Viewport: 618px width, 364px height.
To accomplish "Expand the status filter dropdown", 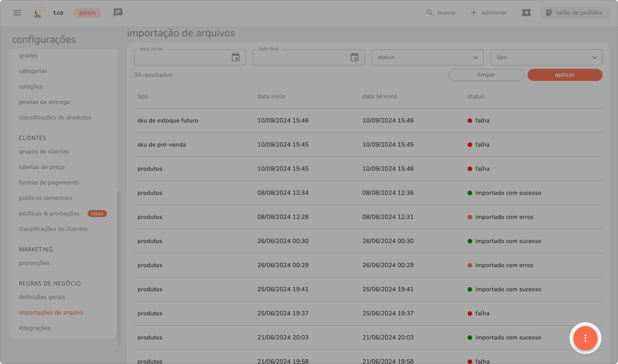I will pos(427,57).
